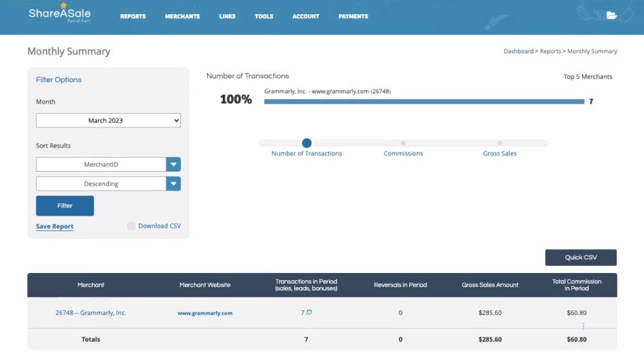The width and height of the screenshot is (644, 352).
Task: Open transaction details icon next to 7
Action: pyautogui.click(x=309, y=312)
